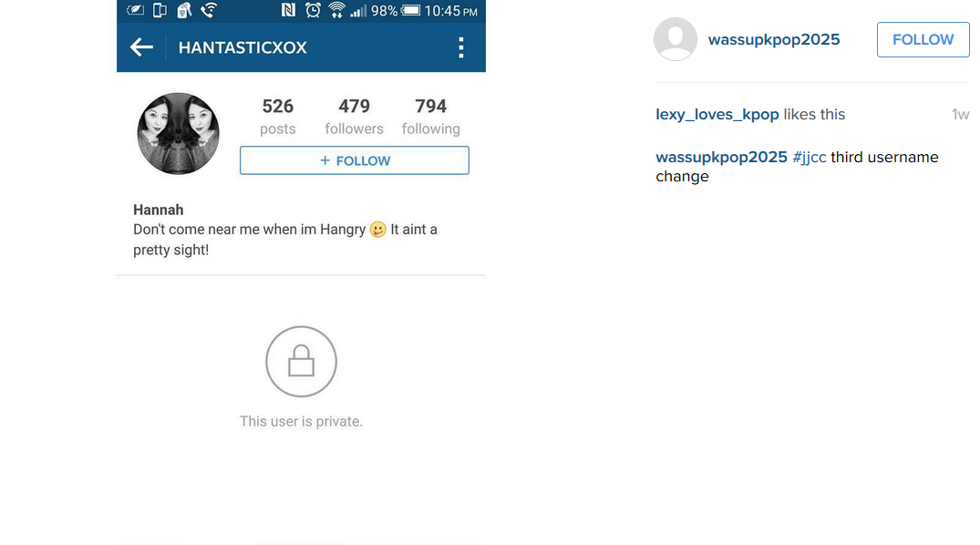Image resolution: width=980 pixels, height=545 pixels.
Task: Click FOLLOW button next to wassupkpop2025
Action: click(x=923, y=39)
